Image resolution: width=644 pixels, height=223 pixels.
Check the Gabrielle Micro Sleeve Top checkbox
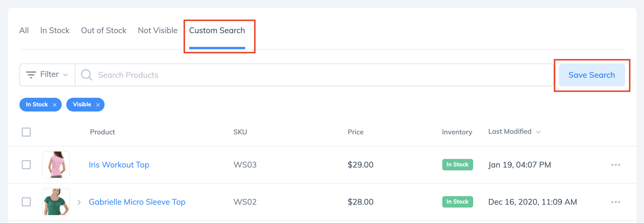26,202
